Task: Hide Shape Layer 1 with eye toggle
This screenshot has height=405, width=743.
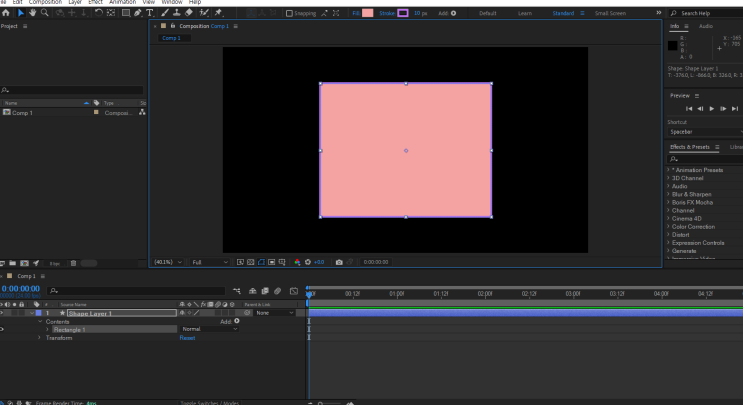Action: click(x=3, y=313)
